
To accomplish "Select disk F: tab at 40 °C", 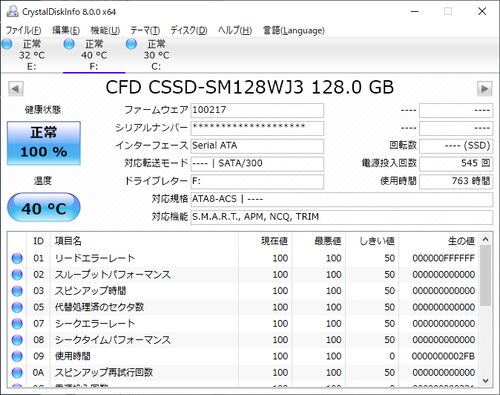I will (x=94, y=55).
